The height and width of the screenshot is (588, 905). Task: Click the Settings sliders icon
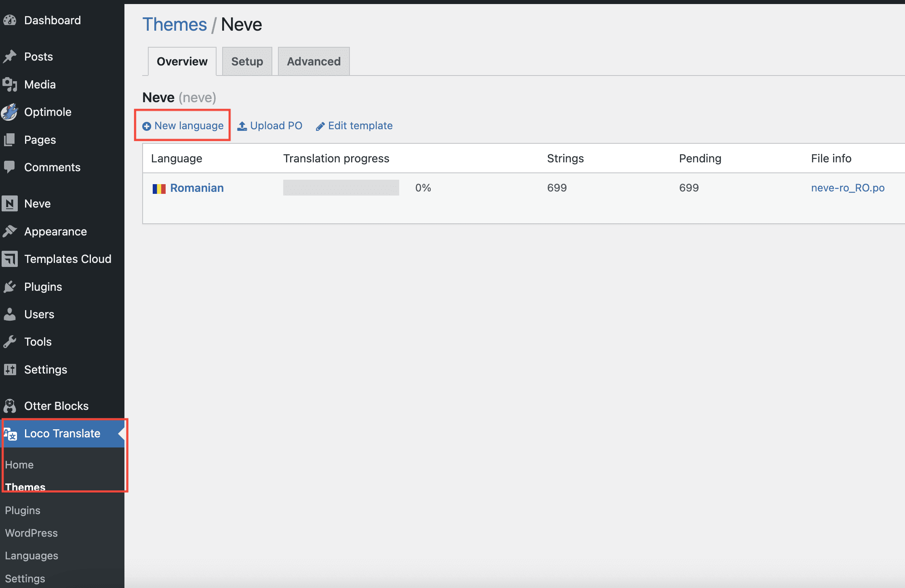(10, 370)
